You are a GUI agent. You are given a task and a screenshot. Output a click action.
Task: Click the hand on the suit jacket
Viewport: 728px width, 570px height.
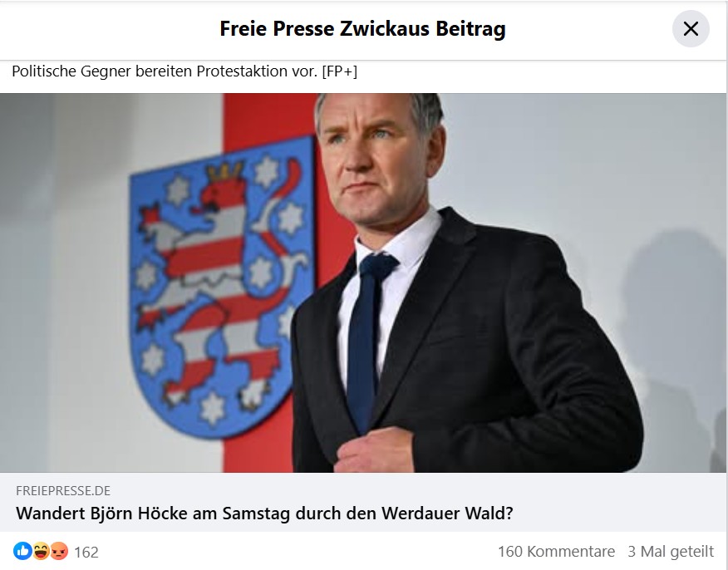pyautogui.click(x=374, y=450)
